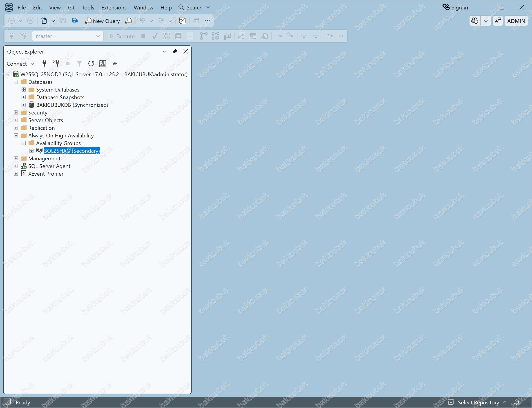Image resolution: width=532 pixels, height=408 pixels.
Task: Select the SQL Server Agent tree item
Action: click(x=49, y=166)
